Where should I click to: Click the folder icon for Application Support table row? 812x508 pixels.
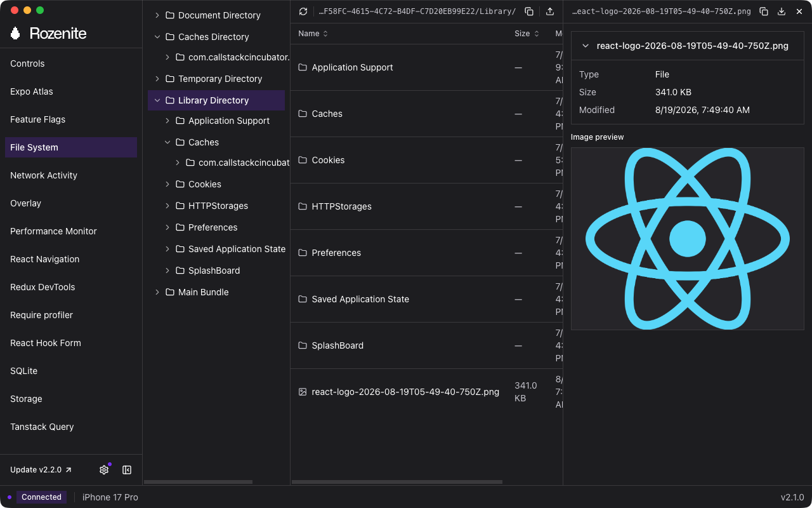tap(303, 67)
